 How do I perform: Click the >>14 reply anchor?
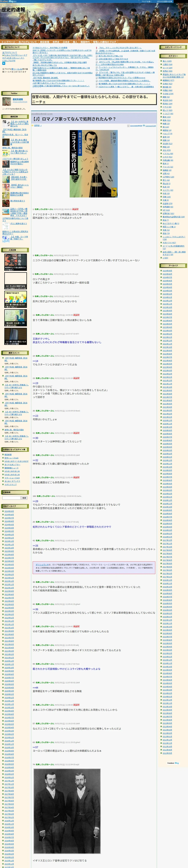click(x=35, y=361)
